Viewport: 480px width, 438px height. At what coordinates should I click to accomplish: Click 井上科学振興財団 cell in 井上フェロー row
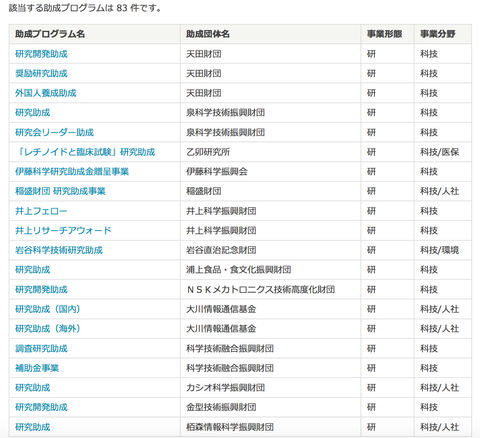pyautogui.click(x=271, y=211)
